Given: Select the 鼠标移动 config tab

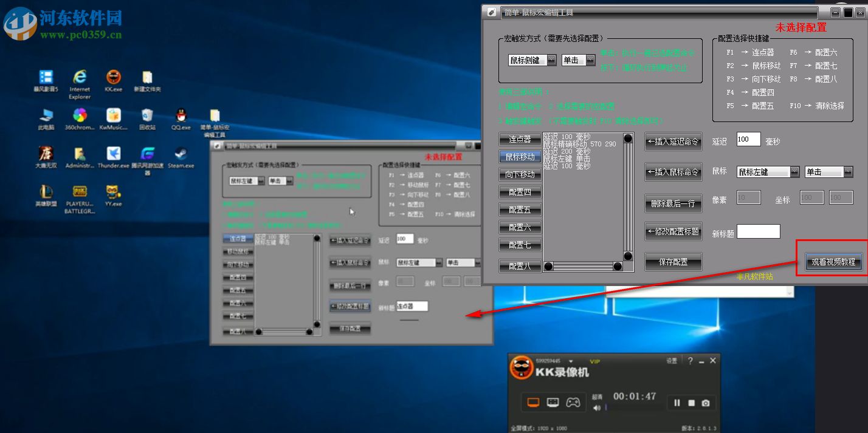Looking at the screenshot, I should coord(520,157).
